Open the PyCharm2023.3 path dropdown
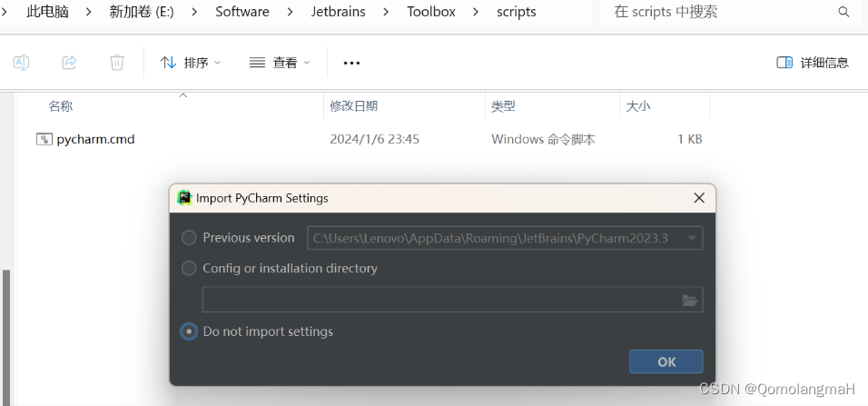Viewport: 868px width, 406px height. point(692,238)
